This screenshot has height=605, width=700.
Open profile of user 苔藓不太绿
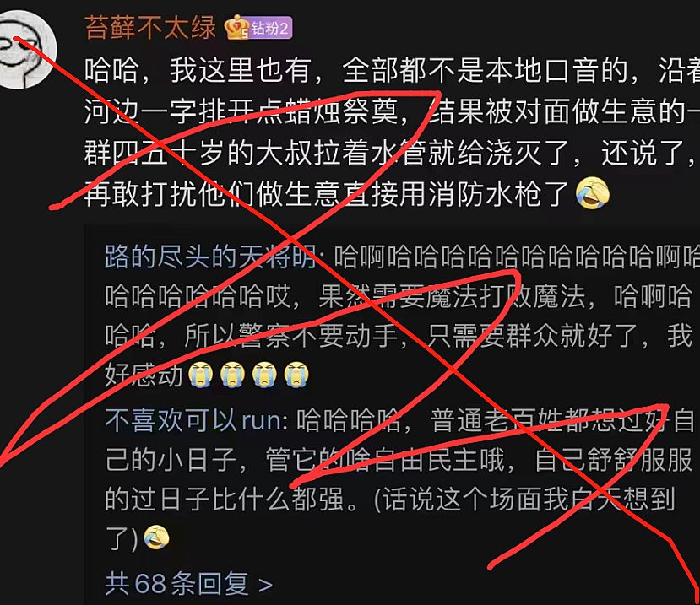point(150,28)
